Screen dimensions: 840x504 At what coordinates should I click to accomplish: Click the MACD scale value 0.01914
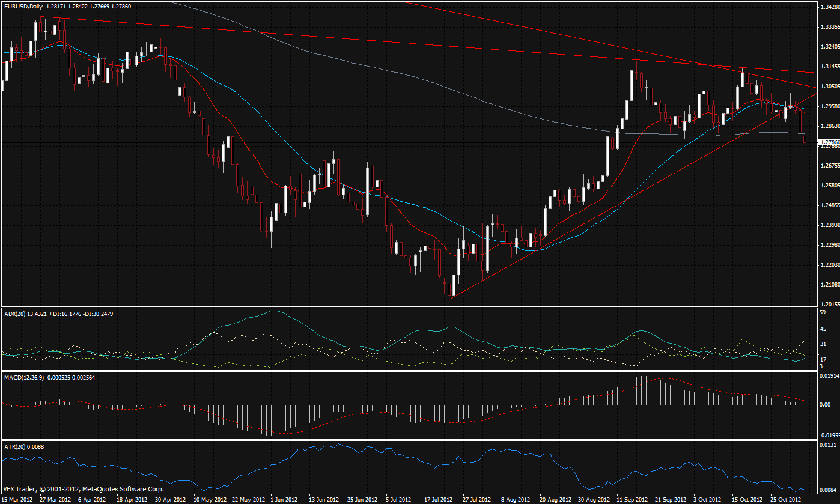(x=828, y=376)
